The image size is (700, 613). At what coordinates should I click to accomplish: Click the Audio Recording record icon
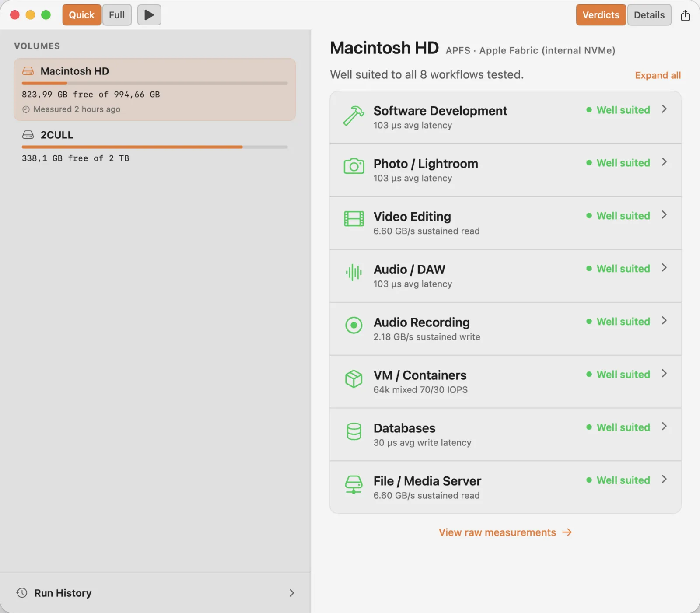pos(353,325)
